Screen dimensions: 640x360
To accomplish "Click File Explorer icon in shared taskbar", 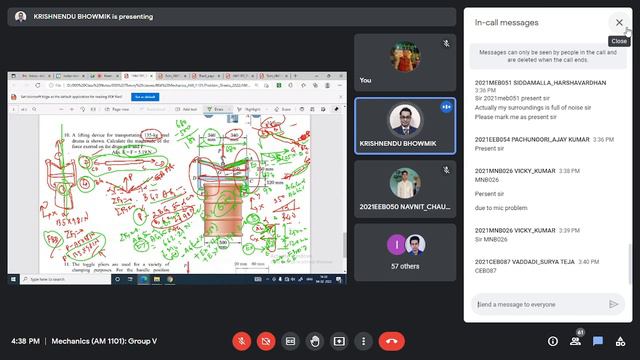I will pyautogui.click(x=157, y=279).
